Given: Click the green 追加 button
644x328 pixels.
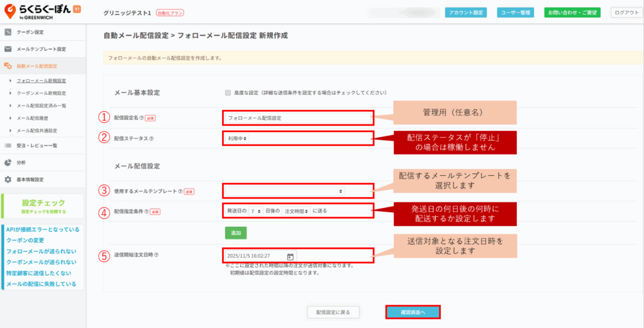Looking at the screenshot, I should pos(236,232).
